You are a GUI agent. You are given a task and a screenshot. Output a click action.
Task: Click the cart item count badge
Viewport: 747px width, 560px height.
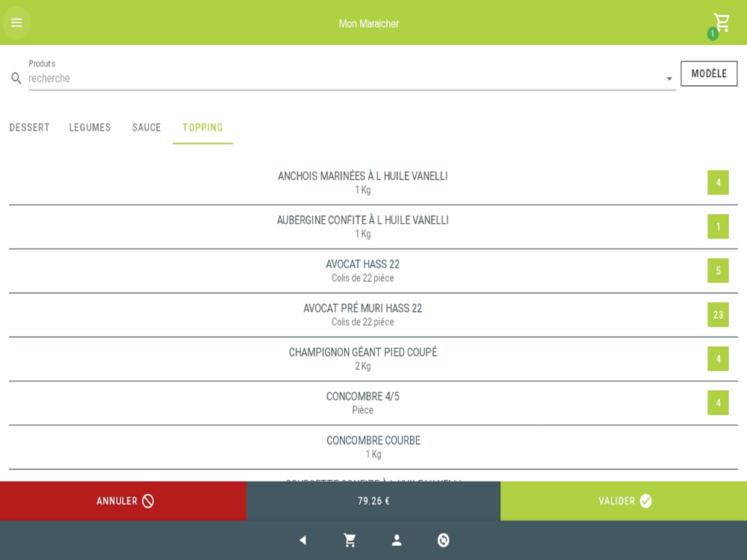(x=713, y=34)
